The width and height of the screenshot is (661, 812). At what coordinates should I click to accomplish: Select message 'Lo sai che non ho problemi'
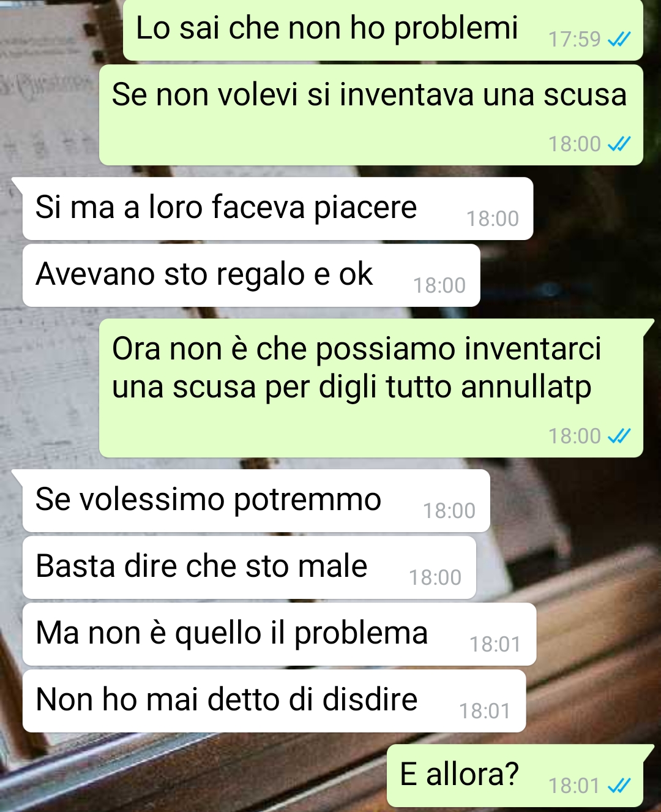click(383, 30)
